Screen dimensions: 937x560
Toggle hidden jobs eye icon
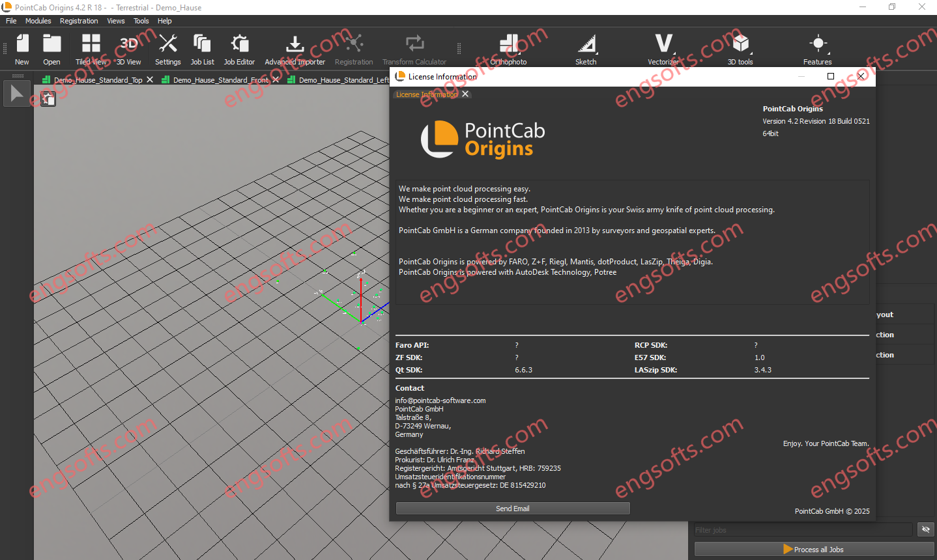925,529
